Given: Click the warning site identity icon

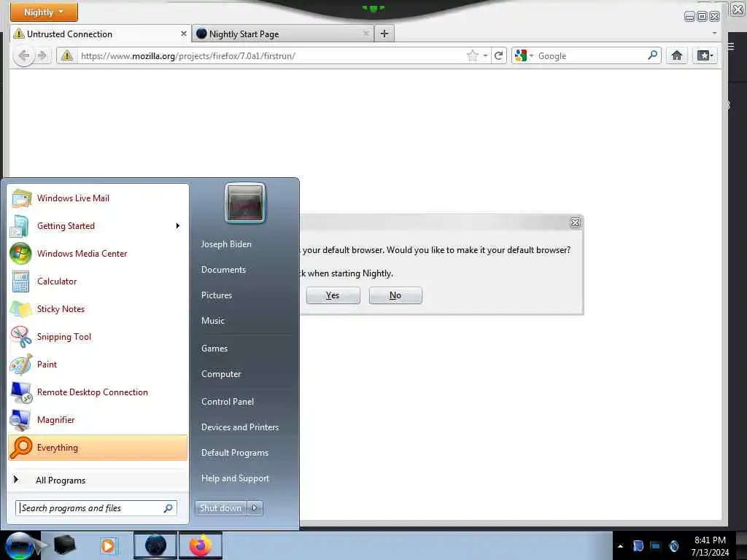Looking at the screenshot, I should [67, 55].
